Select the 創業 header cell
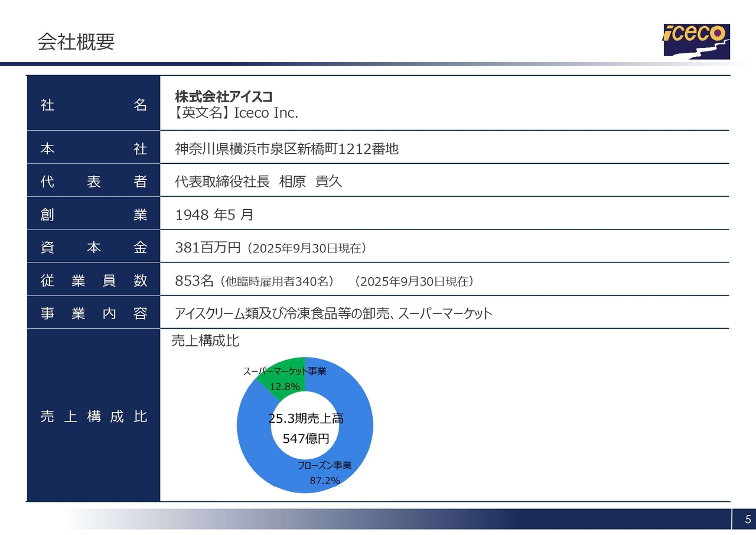Screen dimensions: 756x535 93,215
